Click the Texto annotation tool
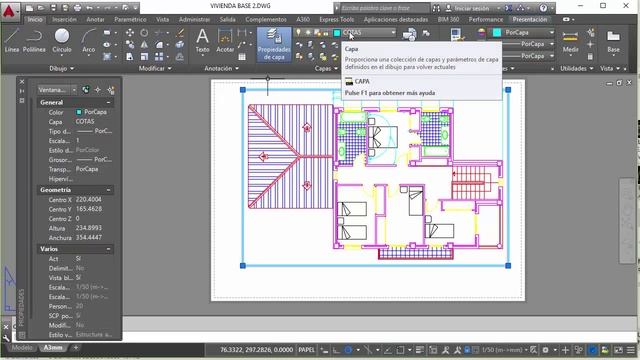 click(202, 41)
